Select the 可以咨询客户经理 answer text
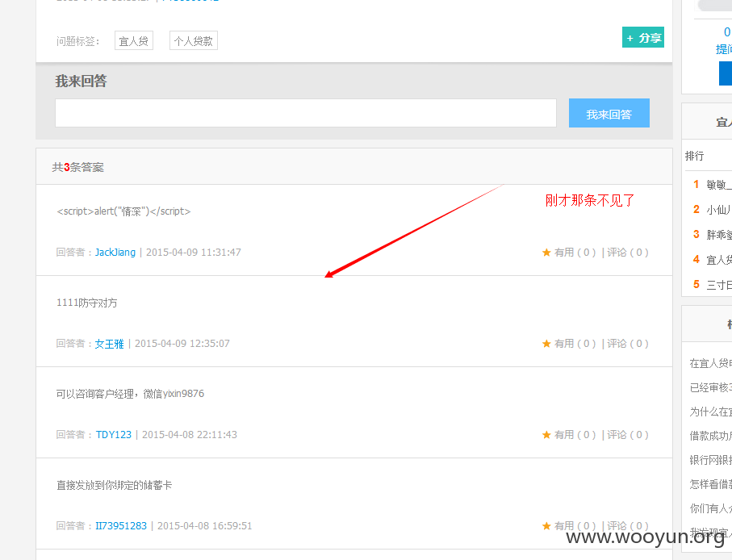This screenshot has height=560, width=732. 130,394
